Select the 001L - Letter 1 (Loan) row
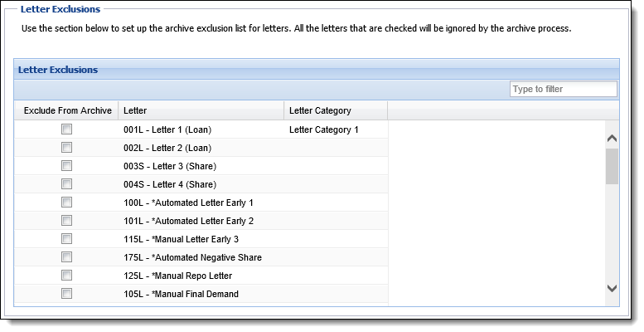The width and height of the screenshot is (644, 332). 201,129
